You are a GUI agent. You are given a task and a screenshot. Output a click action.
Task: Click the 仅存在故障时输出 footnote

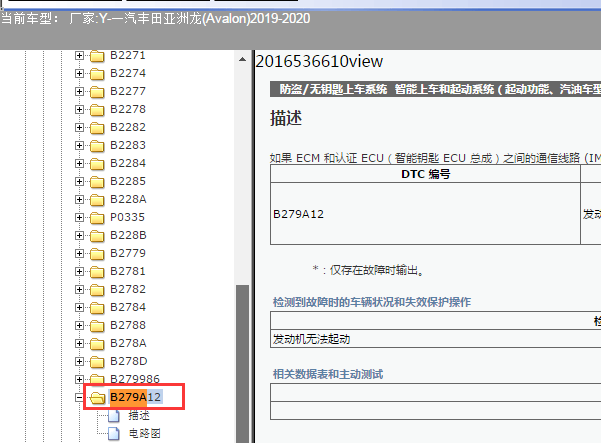(368, 271)
